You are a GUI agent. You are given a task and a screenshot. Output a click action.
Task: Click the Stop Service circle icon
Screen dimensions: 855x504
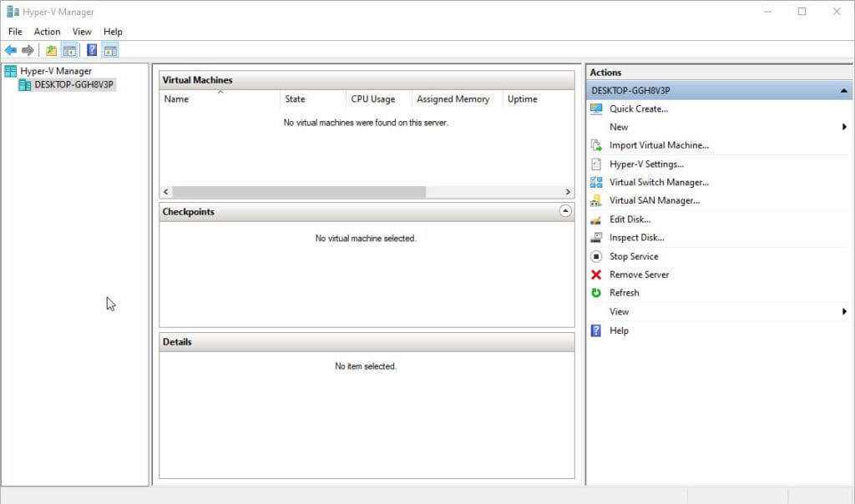pyautogui.click(x=596, y=256)
